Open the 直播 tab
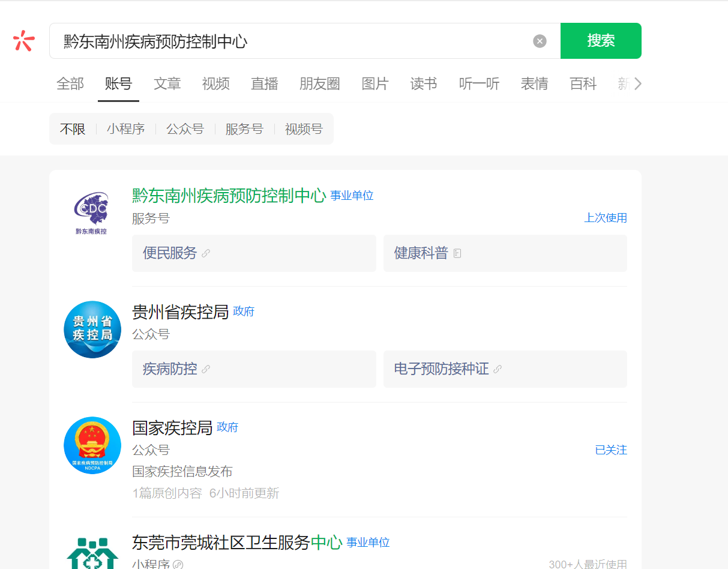728x569 pixels. pos(265,84)
